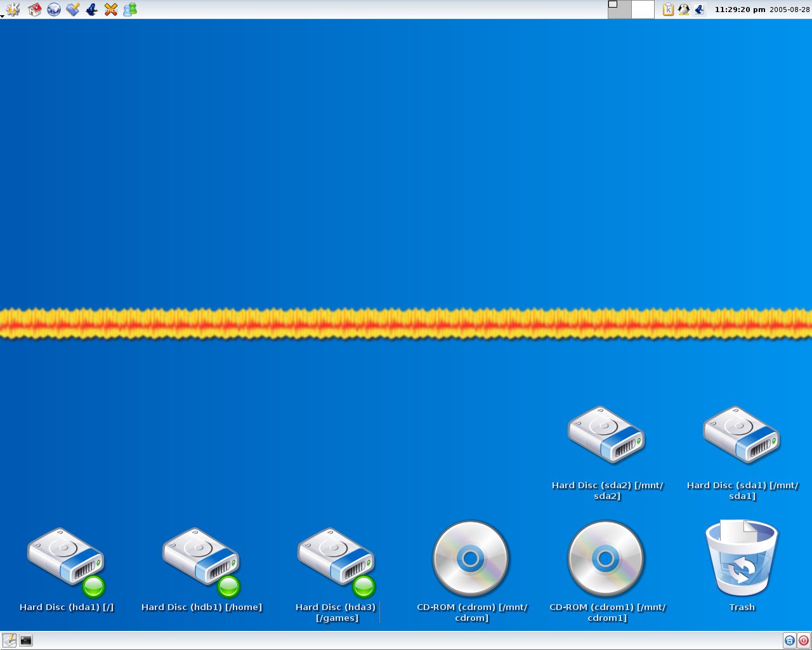The width and height of the screenshot is (812, 650).
Task: Click the Tux penguin tray icon
Action: (684, 10)
